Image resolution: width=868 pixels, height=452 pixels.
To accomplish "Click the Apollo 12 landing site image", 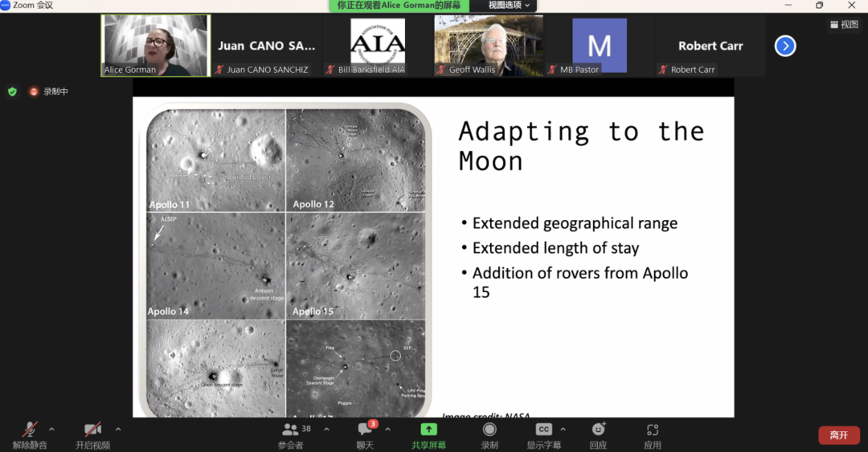I will [x=356, y=160].
